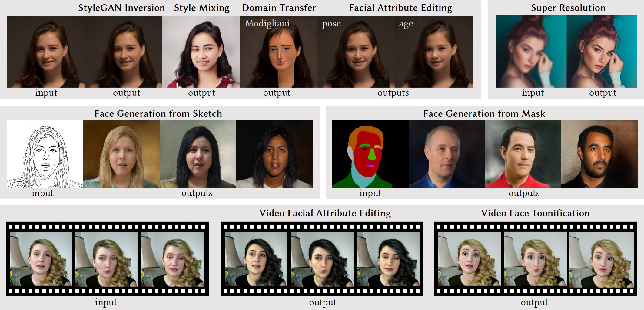The image size is (644, 310).
Task: Click 'input' caption under segmentation mask
Action: click(370, 193)
